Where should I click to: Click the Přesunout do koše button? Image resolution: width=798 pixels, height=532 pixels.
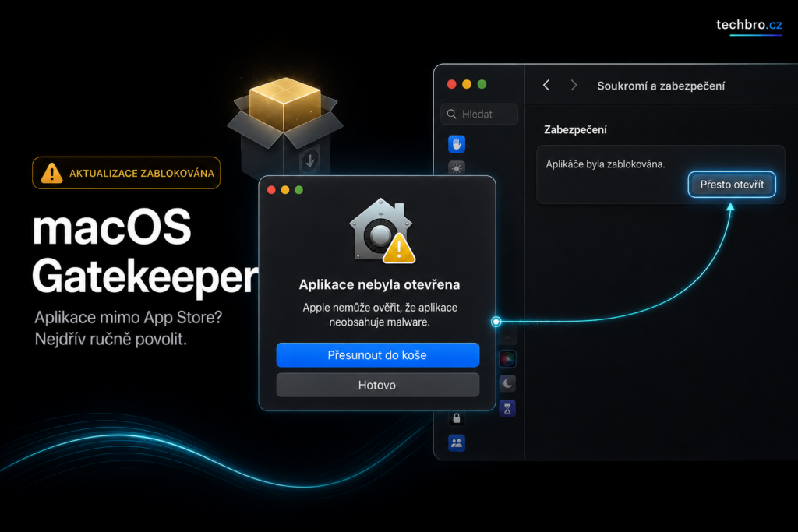tap(378, 355)
